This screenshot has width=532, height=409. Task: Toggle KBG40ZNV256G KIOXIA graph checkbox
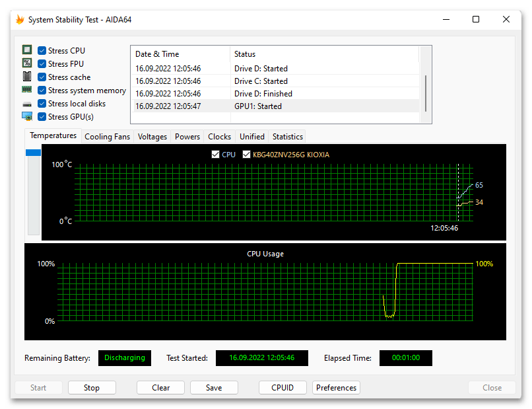tap(247, 155)
